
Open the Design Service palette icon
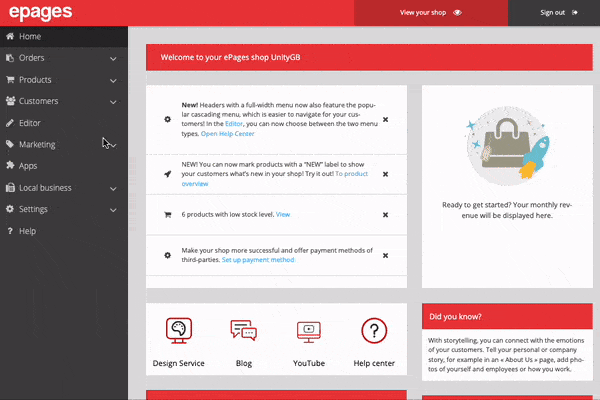[179, 330]
